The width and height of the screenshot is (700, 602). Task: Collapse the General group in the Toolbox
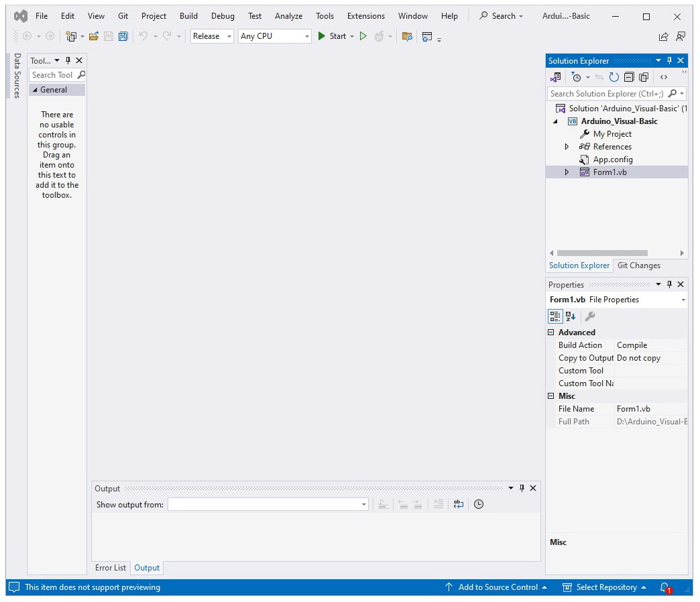click(x=36, y=89)
